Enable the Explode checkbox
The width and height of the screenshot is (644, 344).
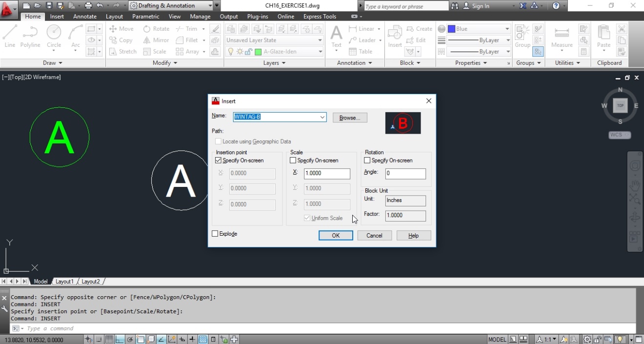coord(215,233)
